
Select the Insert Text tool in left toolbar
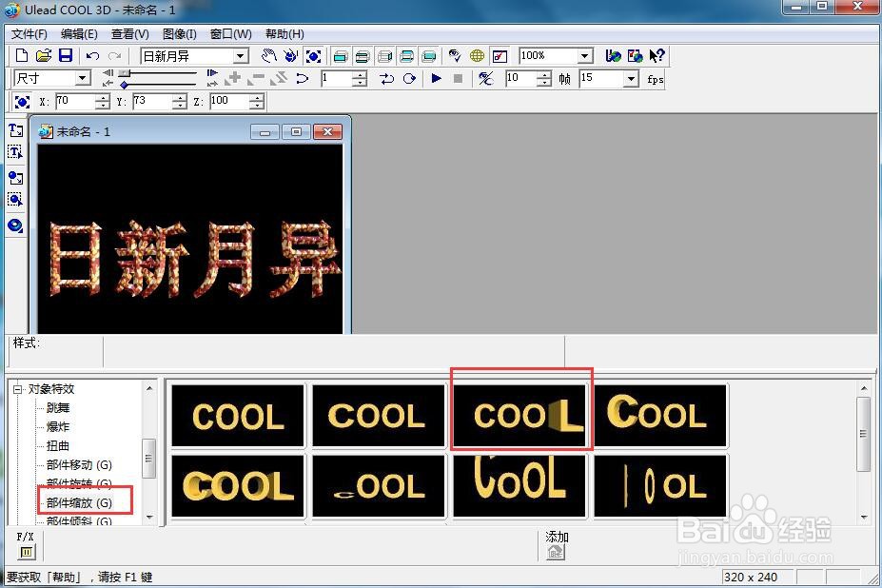(x=16, y=130)
